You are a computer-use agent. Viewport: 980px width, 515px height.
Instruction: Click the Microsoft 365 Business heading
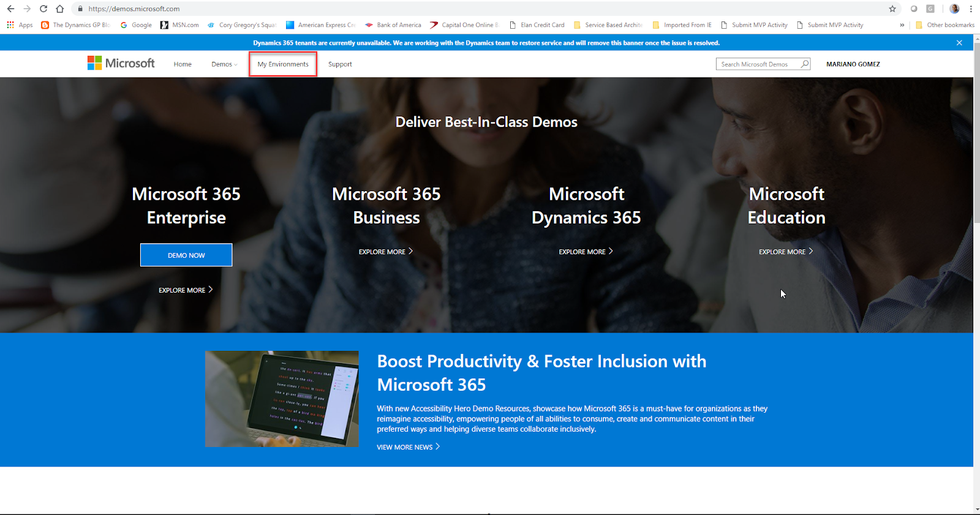pyautogui.click(x=386, y=206)
